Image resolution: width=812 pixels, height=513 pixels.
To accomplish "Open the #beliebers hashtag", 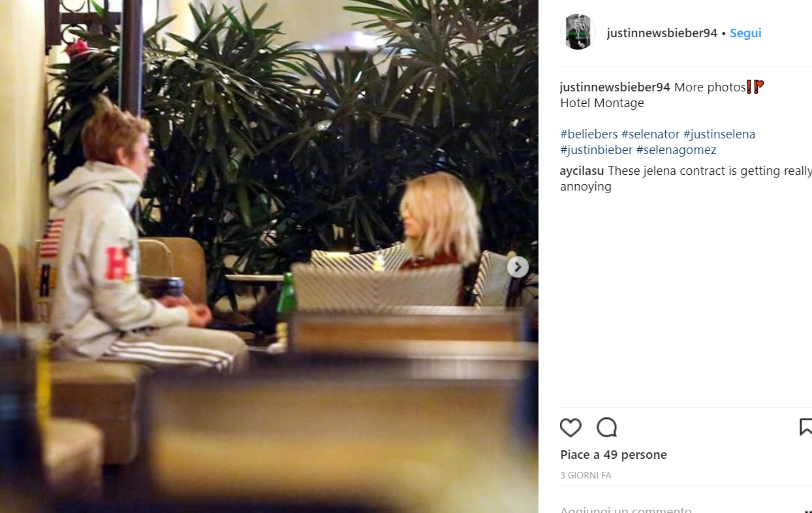I will tap(589, 134).
